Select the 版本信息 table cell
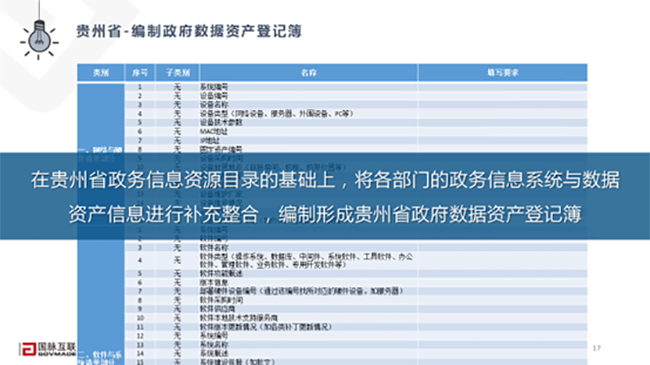Image resolution: width=650 pixels, height=365 pixels. pyautogui.click(x=308, y=282)
